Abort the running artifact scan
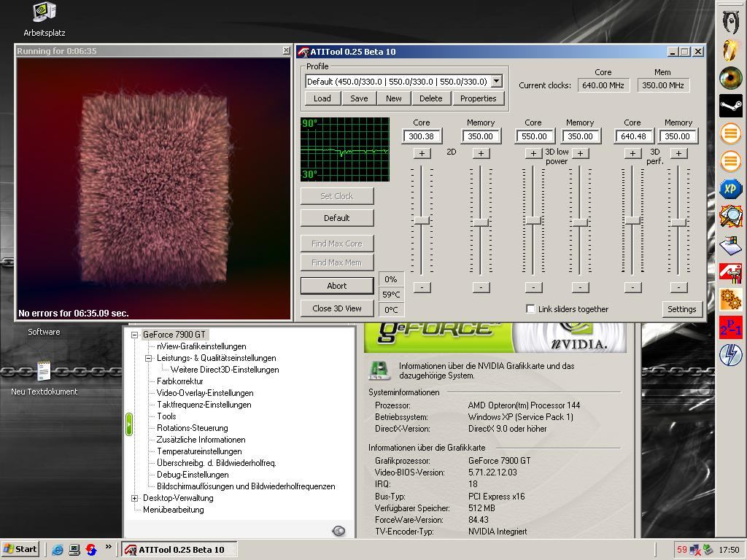Viewport: 747px width, 560px height. 337,286
